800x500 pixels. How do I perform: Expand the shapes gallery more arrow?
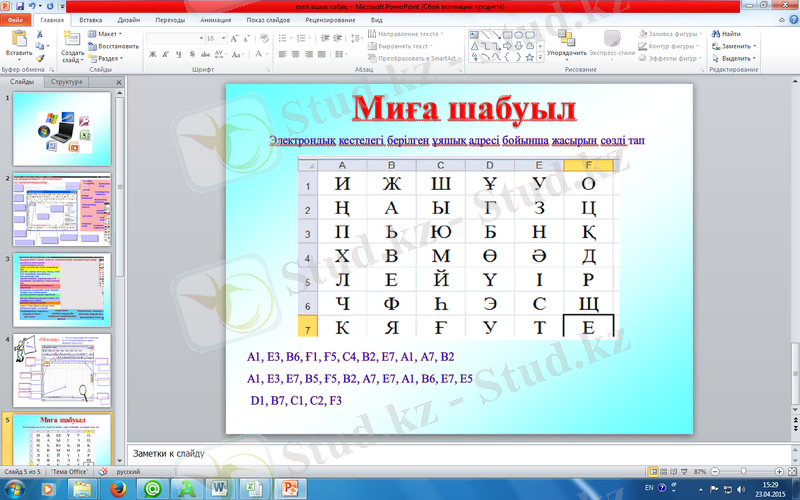tap(540, 59)
